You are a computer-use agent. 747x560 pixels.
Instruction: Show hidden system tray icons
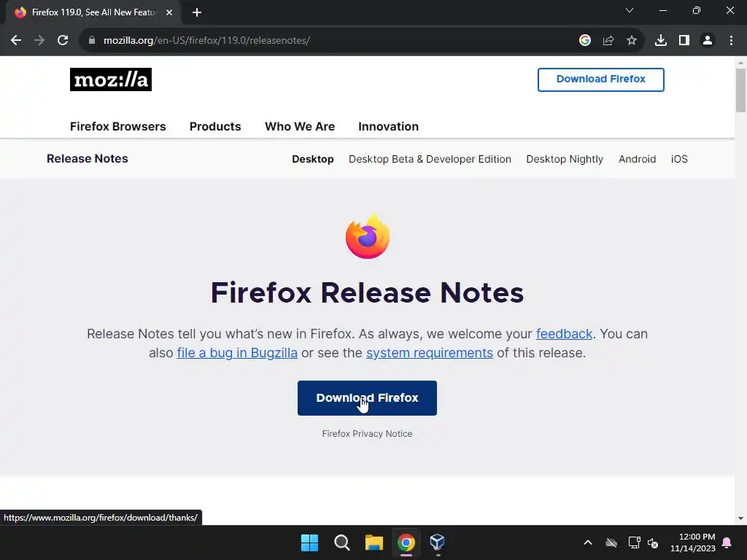click(x=588, y=542)
